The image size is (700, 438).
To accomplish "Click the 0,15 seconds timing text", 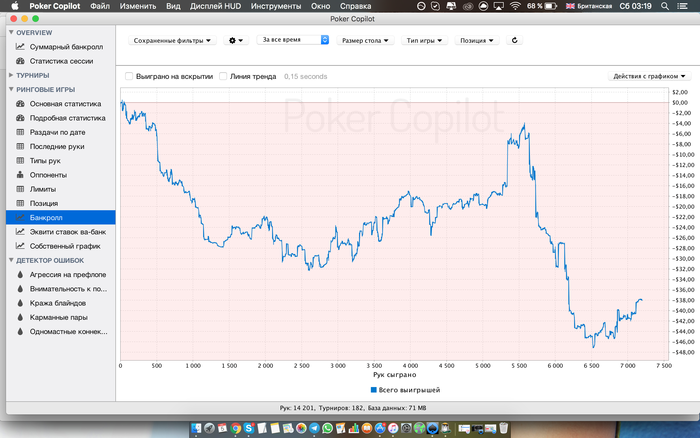I will pos(305,76).
